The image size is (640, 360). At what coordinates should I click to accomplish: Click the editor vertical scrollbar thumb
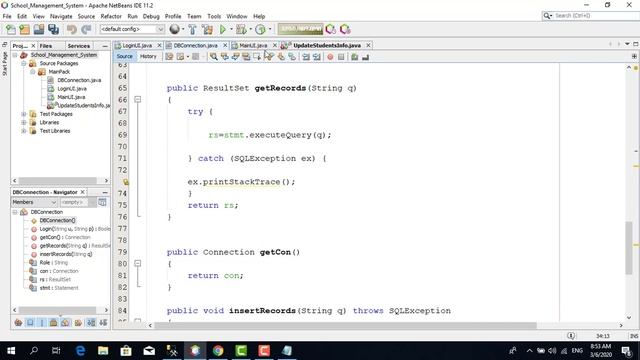click(629, 248)
